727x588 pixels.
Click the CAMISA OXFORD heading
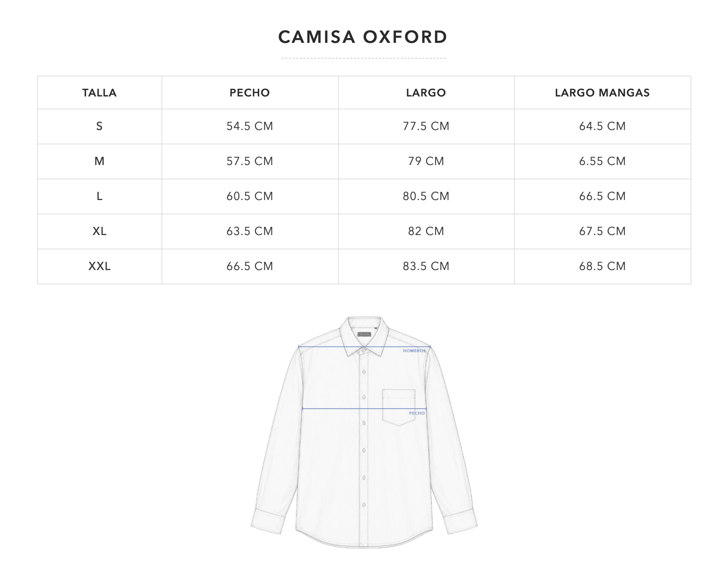(x=363, y=37)
